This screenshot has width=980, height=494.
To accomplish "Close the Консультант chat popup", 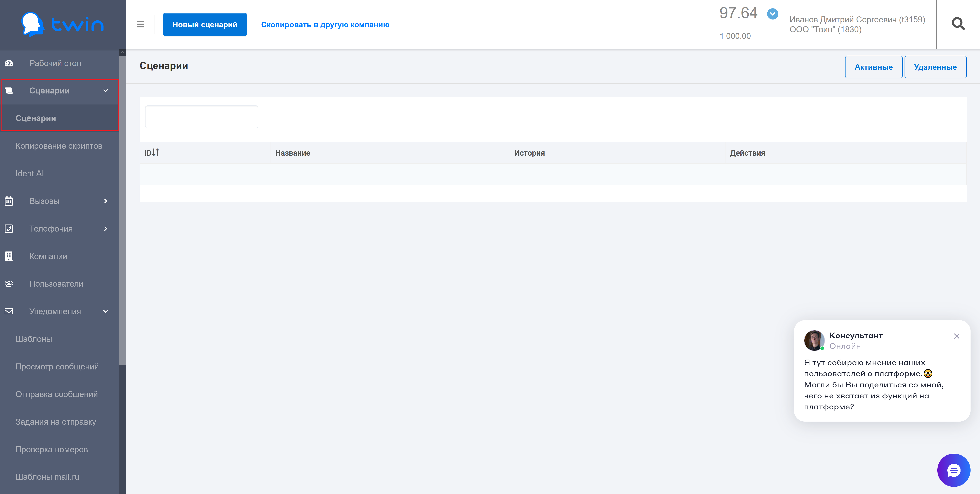I will [x=956, y=336].
